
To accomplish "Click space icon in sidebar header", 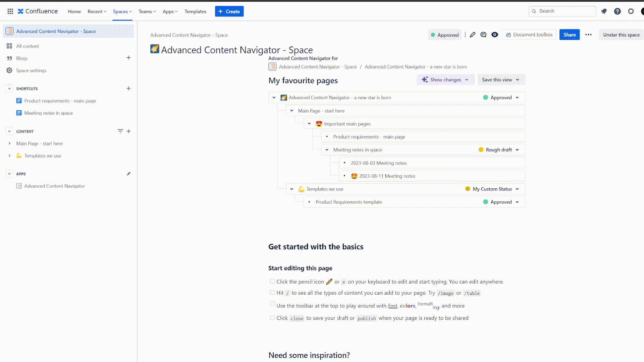I will [x=9, y=31].
